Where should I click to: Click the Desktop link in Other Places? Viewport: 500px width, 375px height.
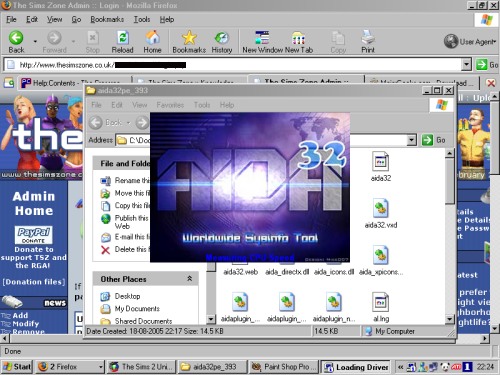point(127,296)
